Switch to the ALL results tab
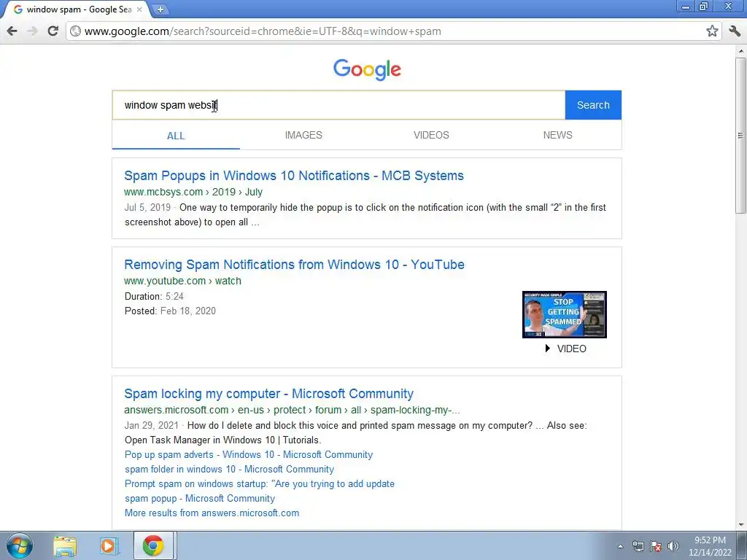 (x=176, y=136)
